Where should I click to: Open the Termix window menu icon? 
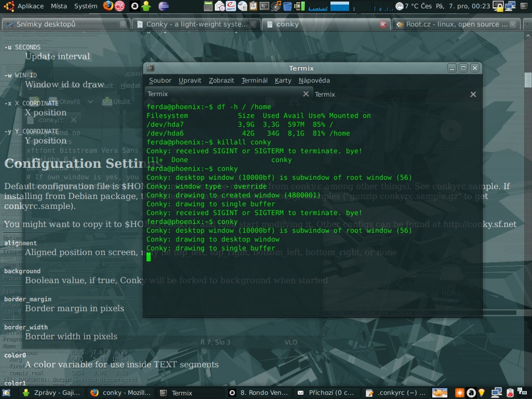150,68
